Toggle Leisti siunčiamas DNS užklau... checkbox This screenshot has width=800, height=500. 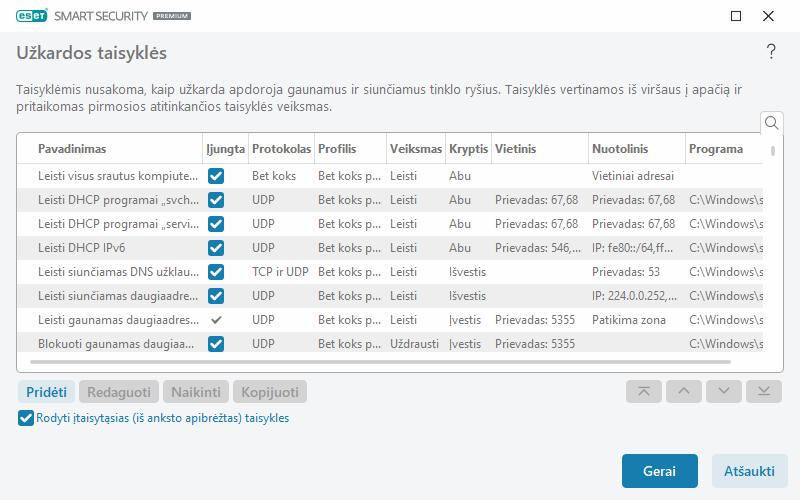(x=216, y=272)
